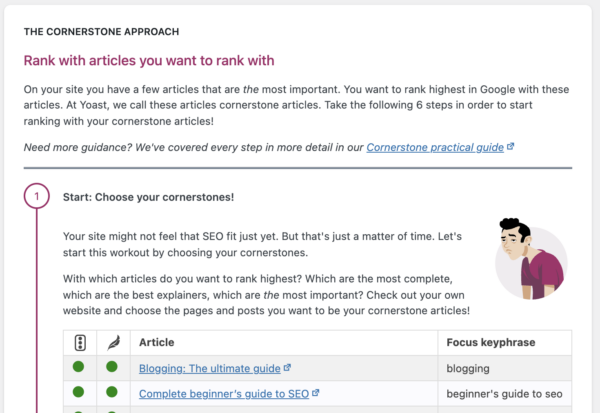Click 'Start: Choose your cornerstones!' step title
This screenshot has width=600, height=413.
tap(148, 197)
